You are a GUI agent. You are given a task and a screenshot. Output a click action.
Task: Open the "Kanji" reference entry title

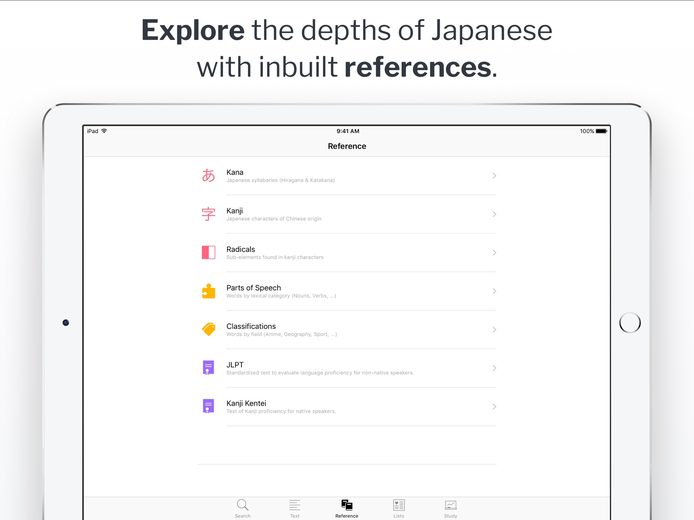tap(235, 211)
